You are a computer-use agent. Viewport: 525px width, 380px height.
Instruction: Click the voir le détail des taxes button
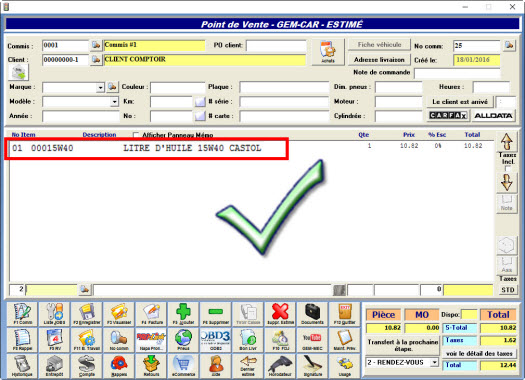tap(479, 354)
